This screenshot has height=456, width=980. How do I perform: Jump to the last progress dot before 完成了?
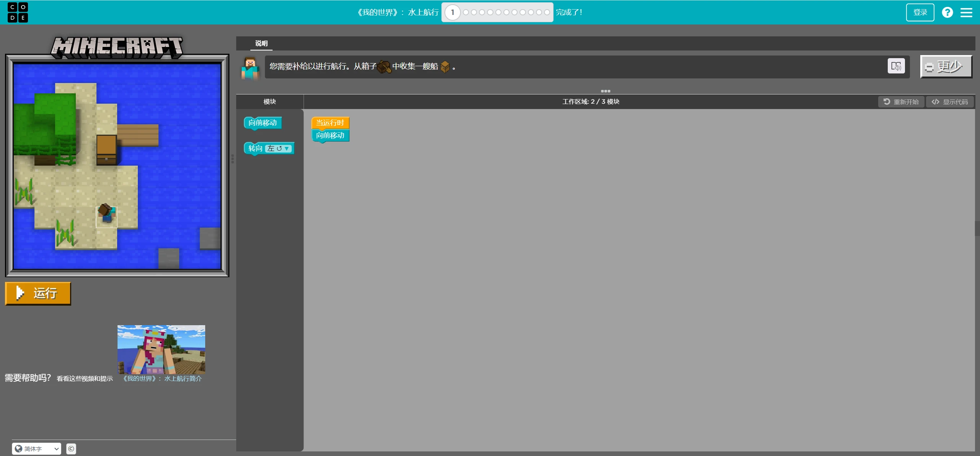[x=547, y=12]
